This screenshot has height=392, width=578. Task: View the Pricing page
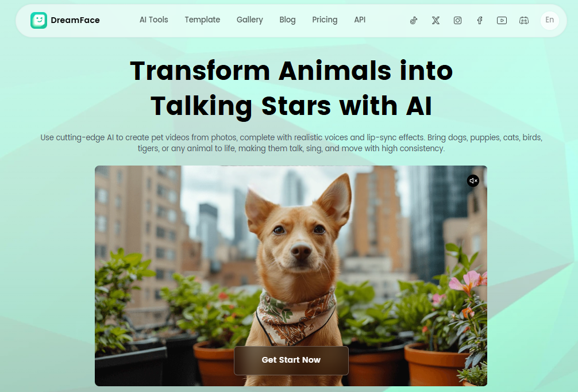pyautogui.click(x=325, y=20)
